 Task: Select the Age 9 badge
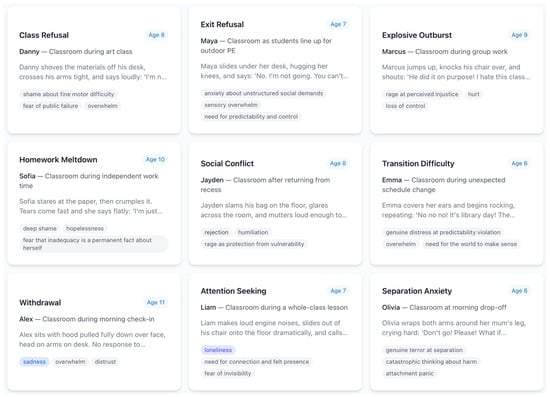point(519,35)
